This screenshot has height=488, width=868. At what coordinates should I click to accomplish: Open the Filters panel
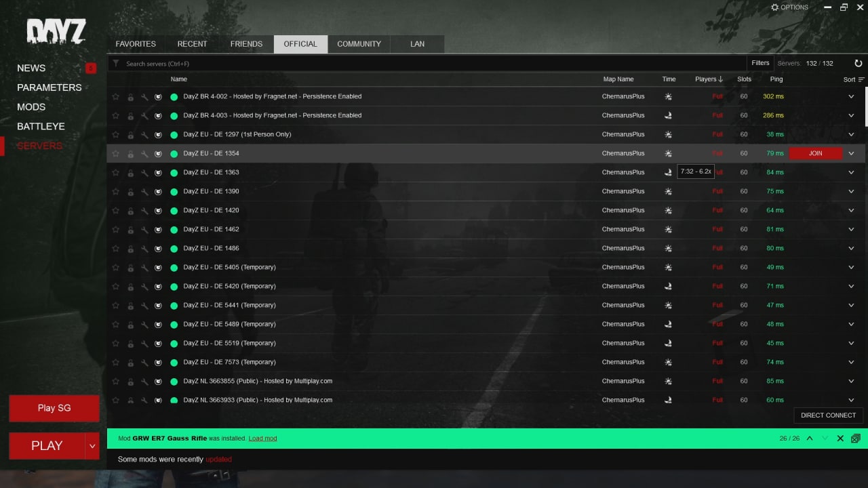point(760,63)
